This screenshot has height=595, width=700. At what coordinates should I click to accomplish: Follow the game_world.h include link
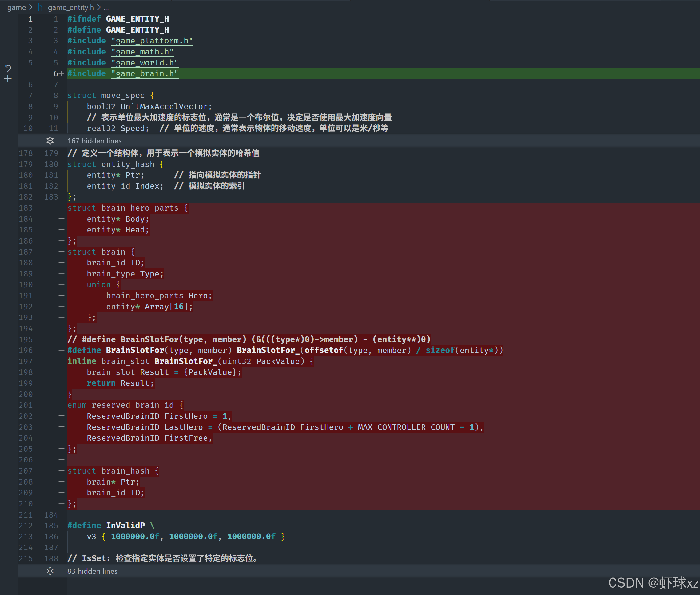(145, 63)
